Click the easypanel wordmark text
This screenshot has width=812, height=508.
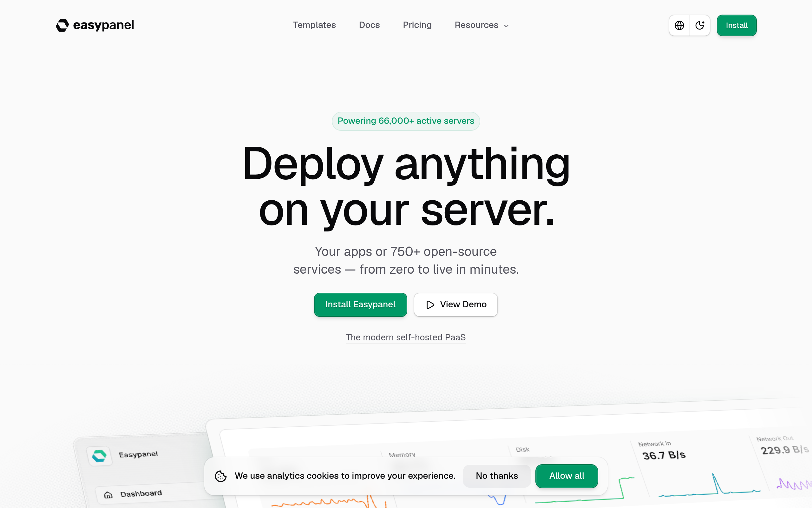coord(103,25)
